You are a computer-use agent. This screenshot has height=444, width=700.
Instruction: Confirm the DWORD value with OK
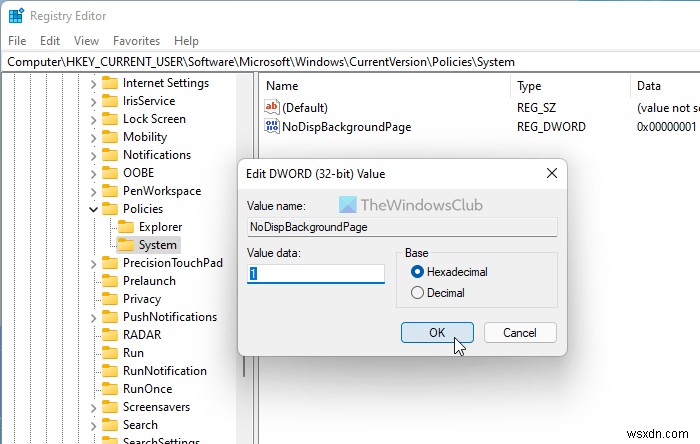(437, 332)
